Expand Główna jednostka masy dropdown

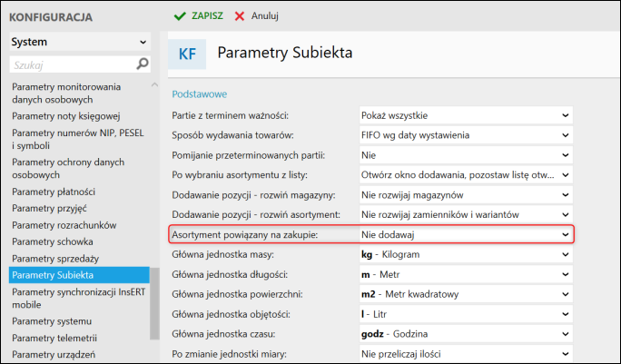465,254
